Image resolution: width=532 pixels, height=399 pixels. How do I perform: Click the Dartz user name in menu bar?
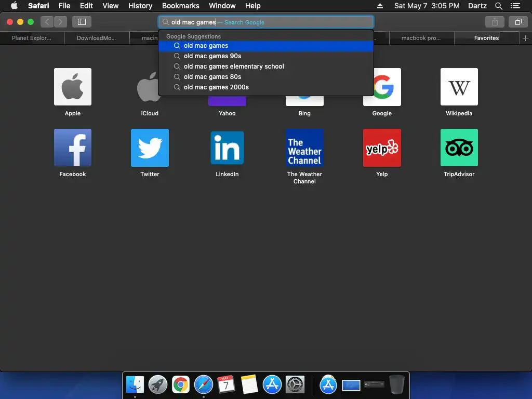pos(477,6)
